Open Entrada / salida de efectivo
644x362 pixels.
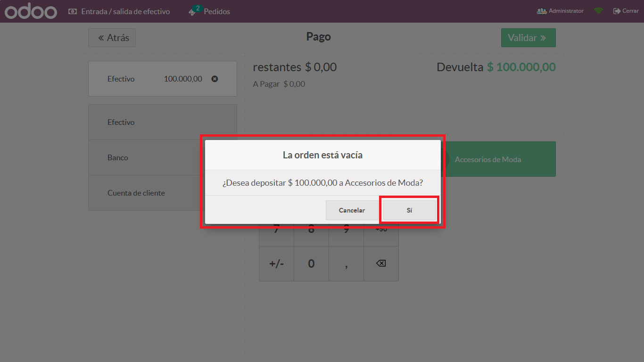click(x=125, y=11)
